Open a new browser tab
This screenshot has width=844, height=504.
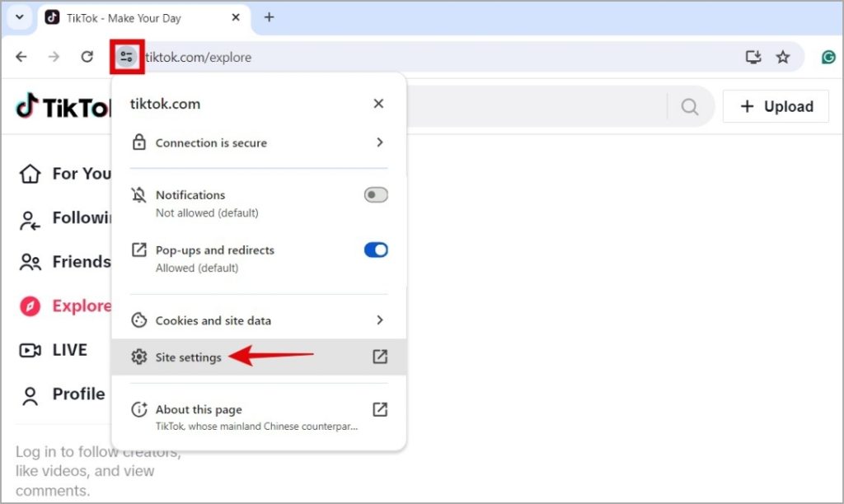[270, 17]
